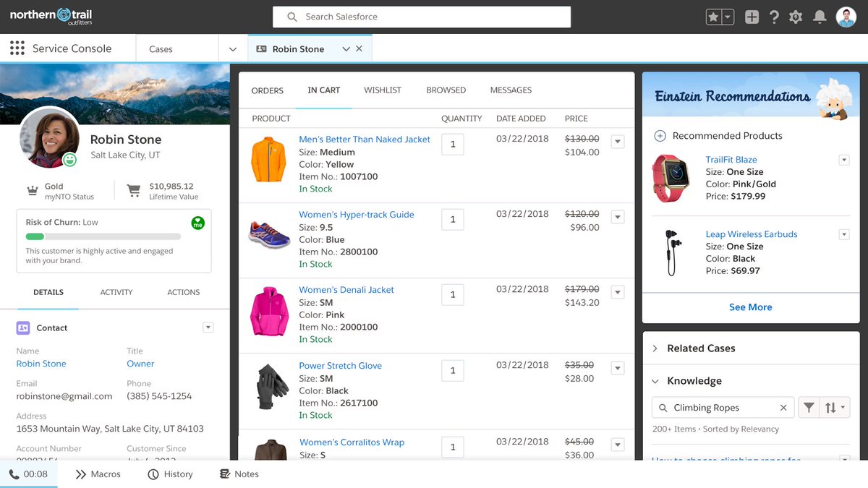This screenshot has width=868, height=488.
Task: Open the Favorites list dropdown arrow
Action: [728, 17]
